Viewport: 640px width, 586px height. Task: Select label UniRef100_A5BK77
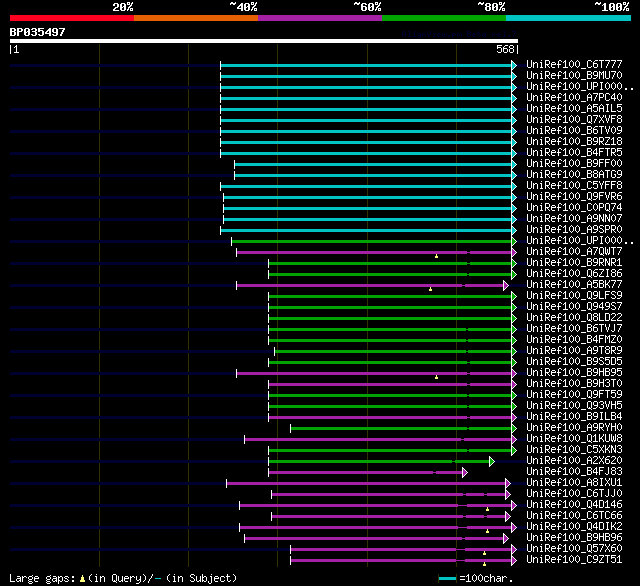pyautogui.click(x=574, y=284)
